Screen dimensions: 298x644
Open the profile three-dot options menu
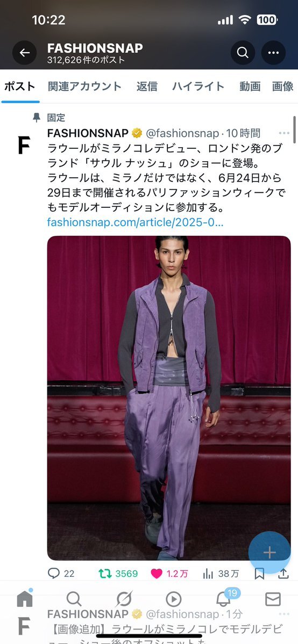coord(273,53)
